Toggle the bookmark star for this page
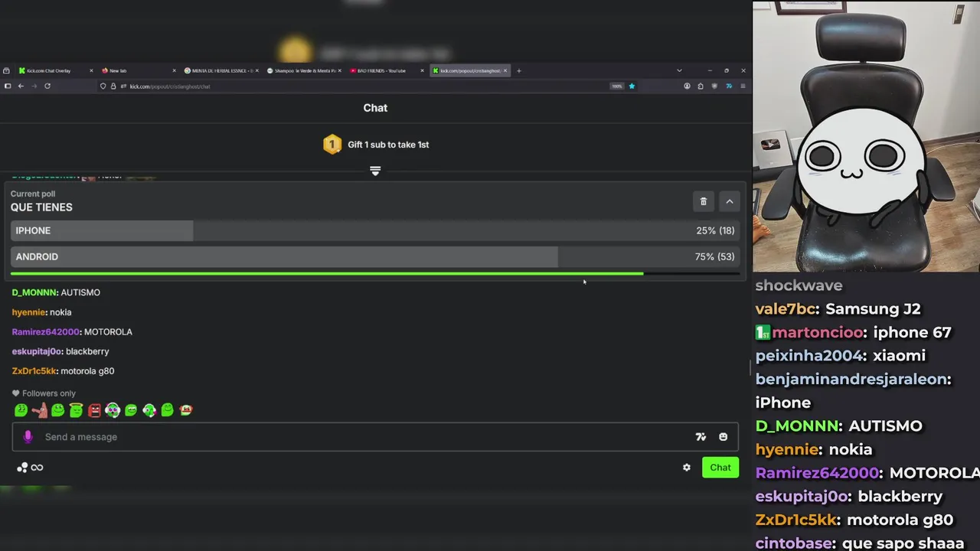This screenshot has width=980, height=551. coord(632,86)
